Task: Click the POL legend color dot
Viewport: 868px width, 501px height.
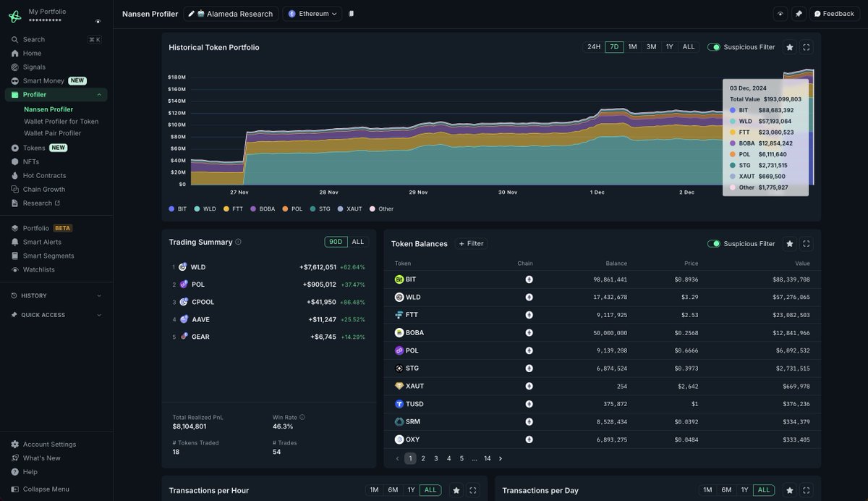Action: 286,209
